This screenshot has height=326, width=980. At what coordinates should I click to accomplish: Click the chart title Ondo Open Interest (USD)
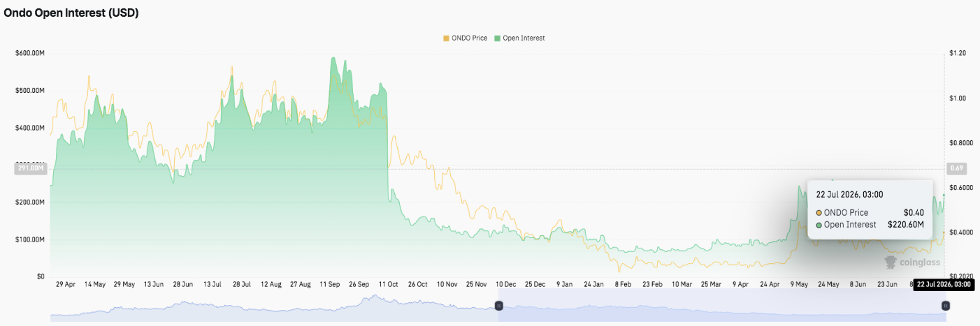(x=71, y=13)
